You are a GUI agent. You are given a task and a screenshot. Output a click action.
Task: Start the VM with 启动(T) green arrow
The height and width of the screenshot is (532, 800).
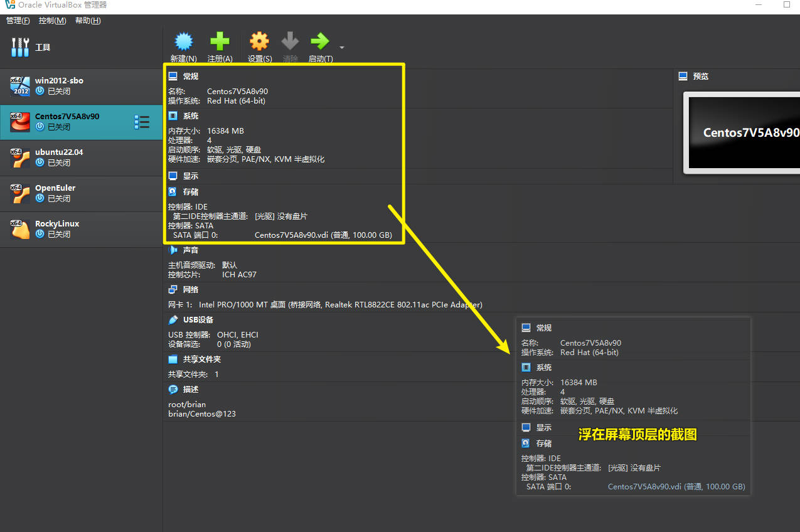tap(320, 42)
